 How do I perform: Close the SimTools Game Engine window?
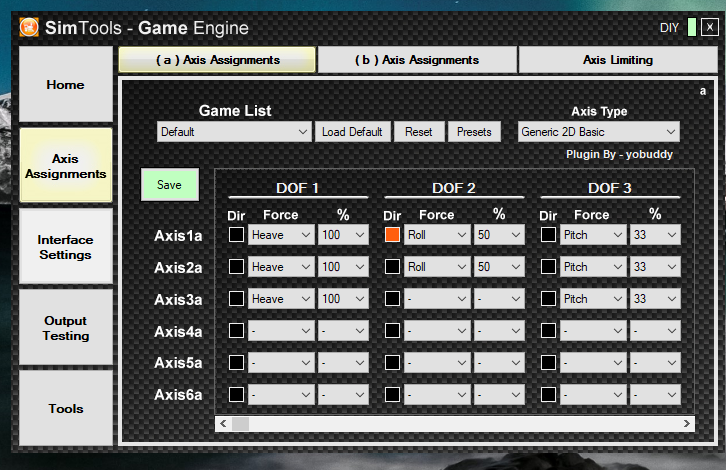(x=709, y=27)
